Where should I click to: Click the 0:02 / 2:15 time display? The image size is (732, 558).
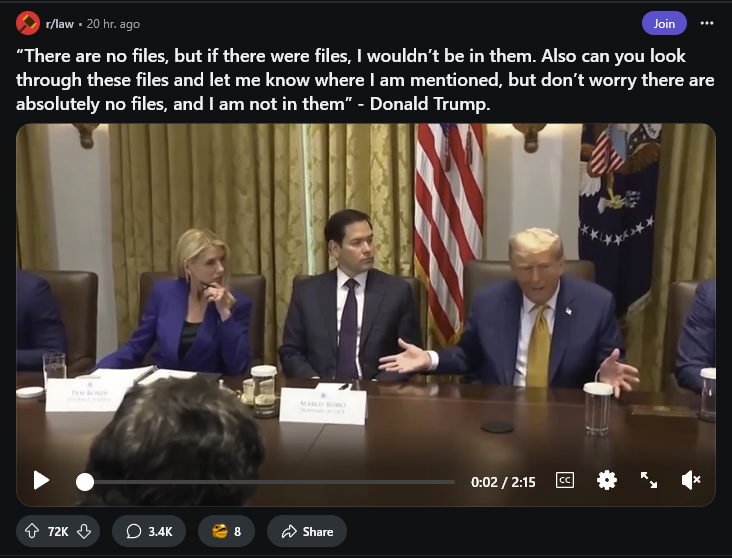point(503,482)
